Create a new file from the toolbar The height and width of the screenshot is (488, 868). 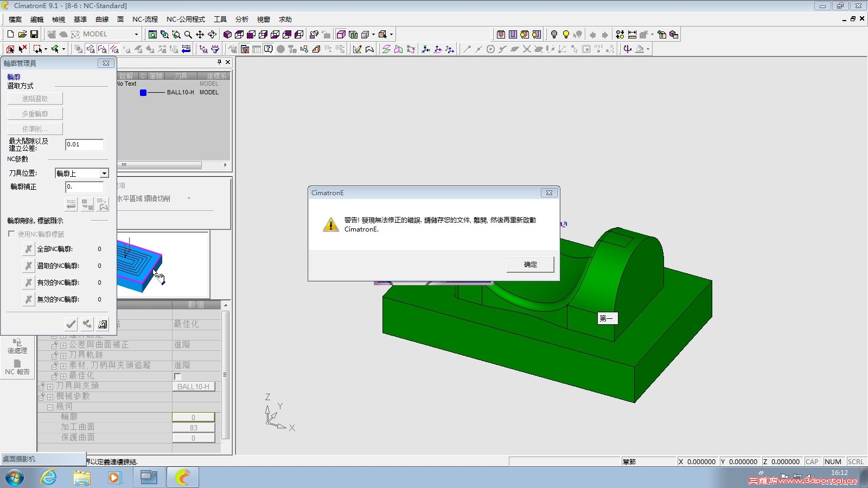(10, 34)
